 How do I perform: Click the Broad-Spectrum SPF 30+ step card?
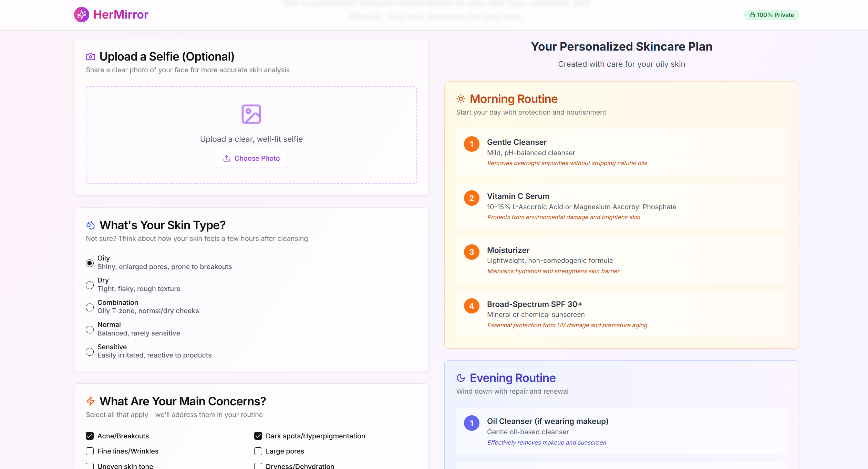click(x=621, y=313)
